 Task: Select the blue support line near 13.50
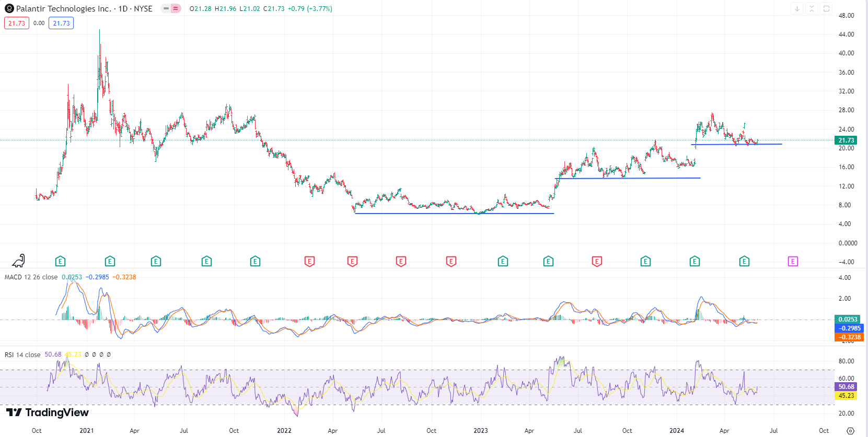tap(628, 179)
